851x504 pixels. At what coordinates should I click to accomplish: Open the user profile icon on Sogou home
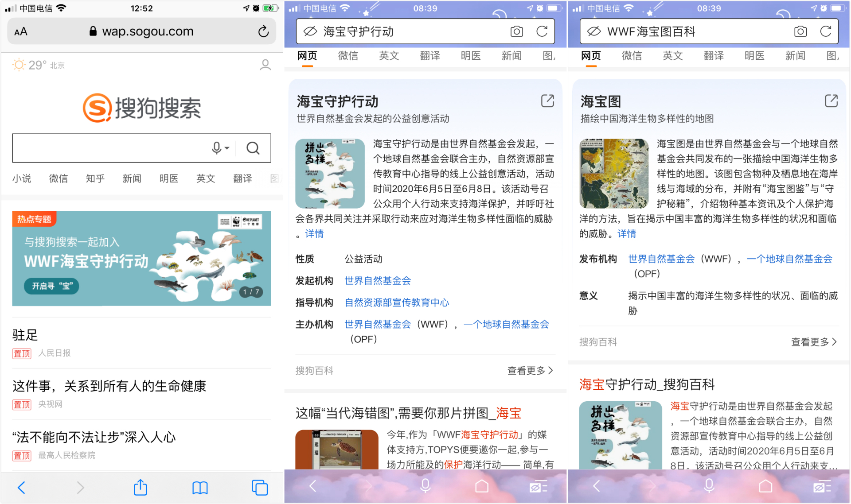(x=265, y=65)
